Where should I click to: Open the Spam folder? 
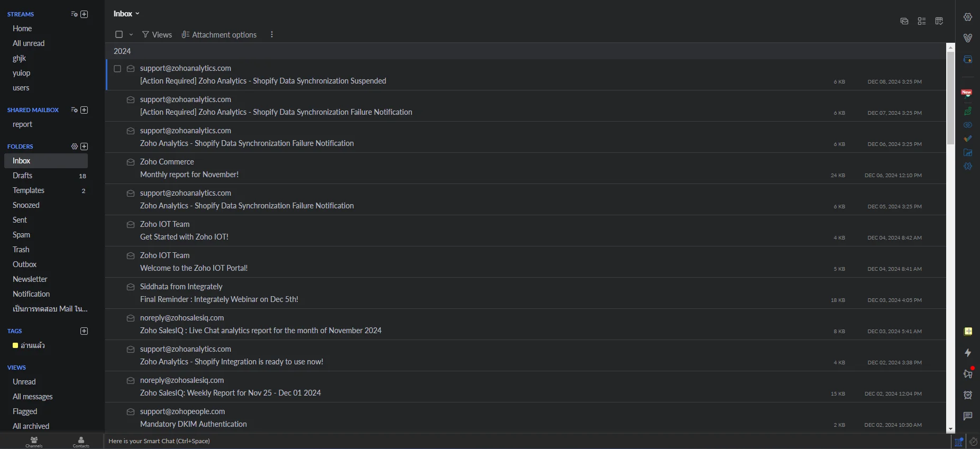tap(46, 235)
